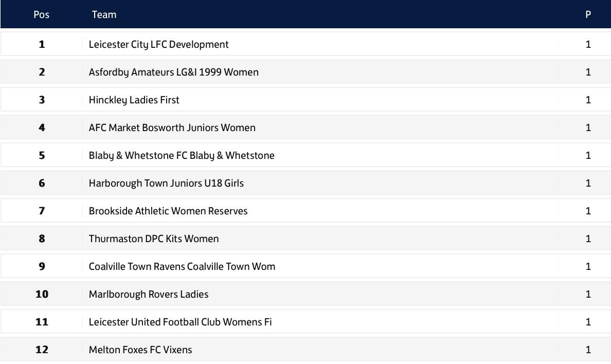Click Melton Foxes FC Vixens
This screenshot has width=611, height=364.
[x=140, y=350]
